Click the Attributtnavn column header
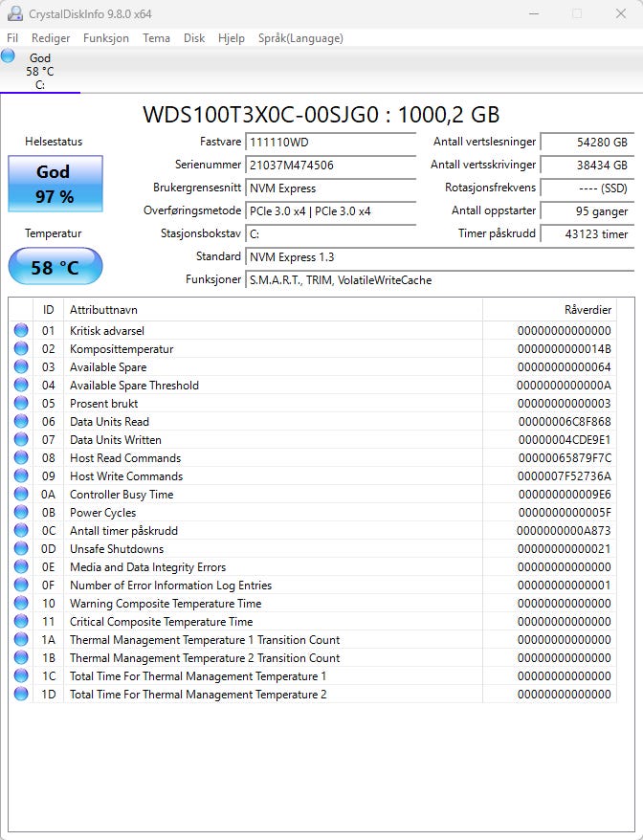Image resolution: width=643 pixels, height=840 pixels. (x=274, y=310)
